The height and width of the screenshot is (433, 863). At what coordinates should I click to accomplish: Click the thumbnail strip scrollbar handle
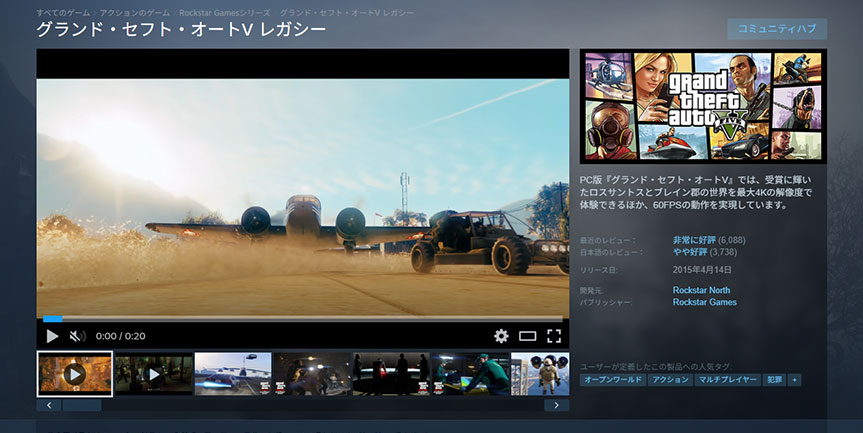click(82, 405)
